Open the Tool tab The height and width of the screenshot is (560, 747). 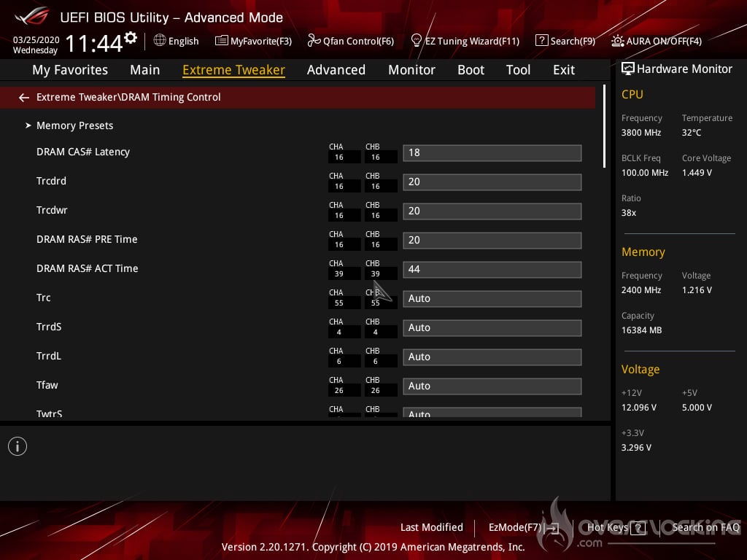[x=519, y=70]
